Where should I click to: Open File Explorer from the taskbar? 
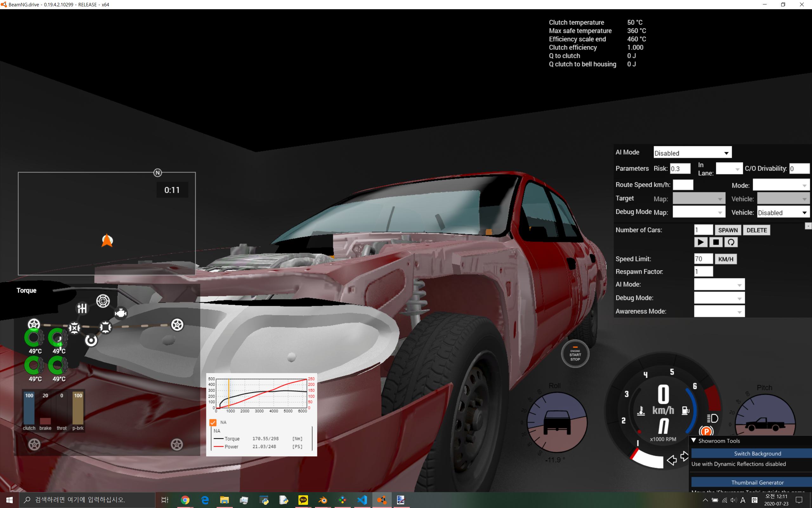tap(224, 500)
